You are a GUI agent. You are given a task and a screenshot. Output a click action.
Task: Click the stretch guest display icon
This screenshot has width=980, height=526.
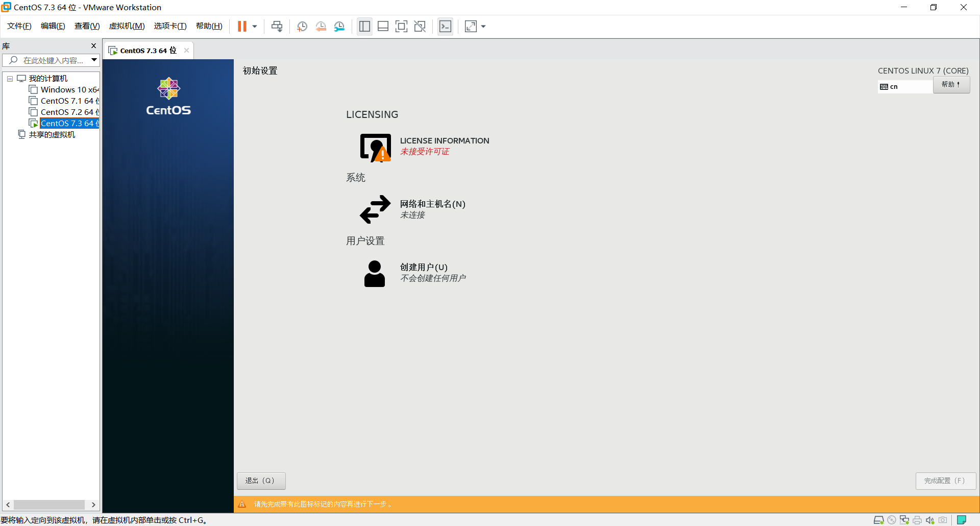pyautogui.click(x=471, y=26)
